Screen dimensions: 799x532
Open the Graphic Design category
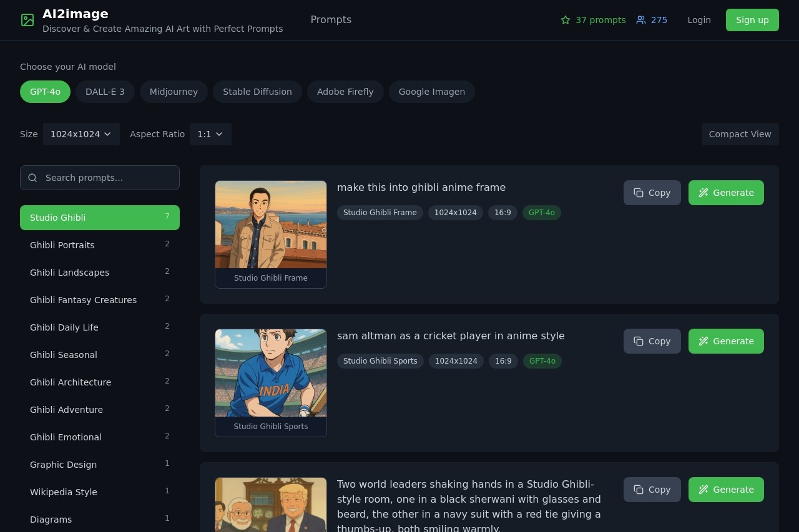click(100, 465)
